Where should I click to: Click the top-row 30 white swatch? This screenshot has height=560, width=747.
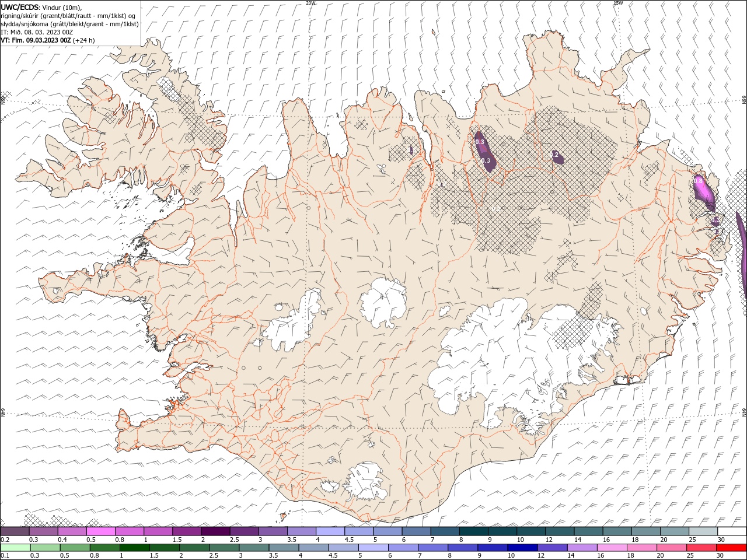coord(732,531)
